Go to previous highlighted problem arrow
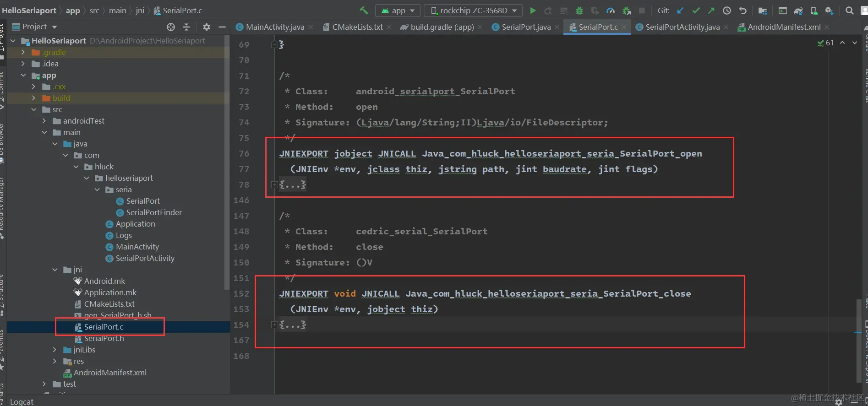The width and height of the screenshot is (868, 406). (842, 43)
